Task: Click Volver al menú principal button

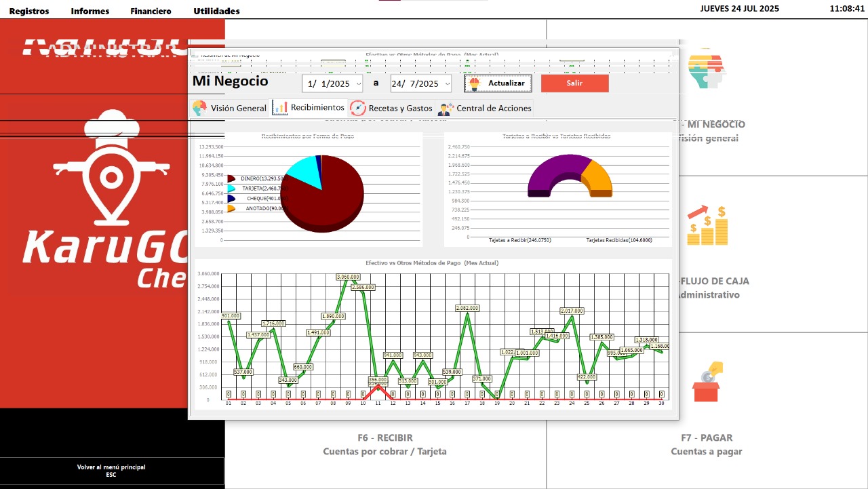Action: [111, 471]
